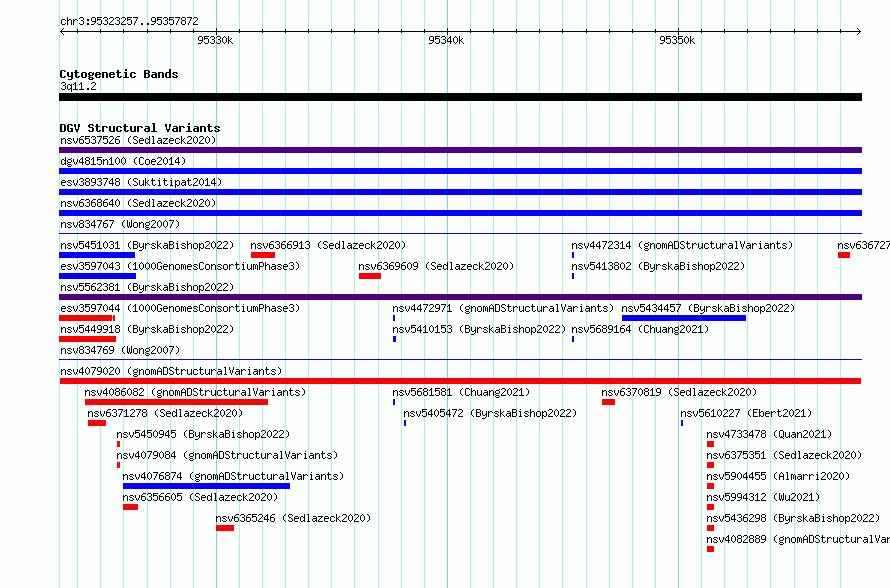
Task: Open nsv4472971 (gnomADStructuralVariants) label
Action: (503, 308)
